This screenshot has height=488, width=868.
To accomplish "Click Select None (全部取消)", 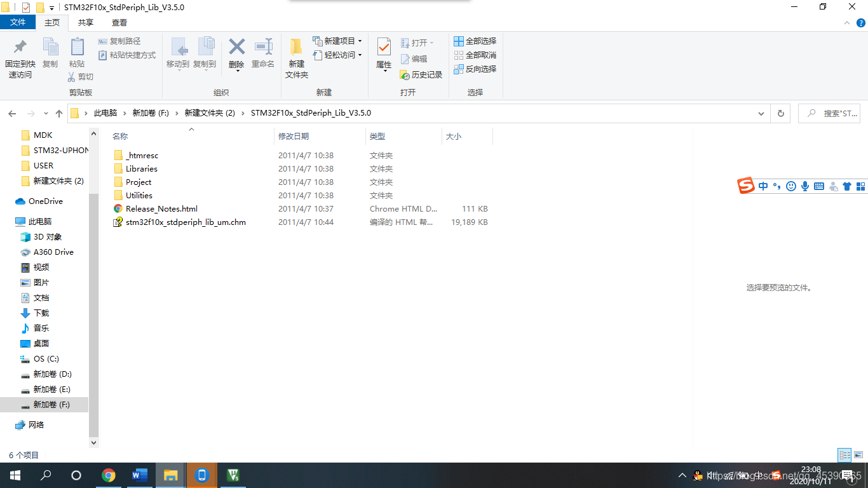I will pos(475,55).
